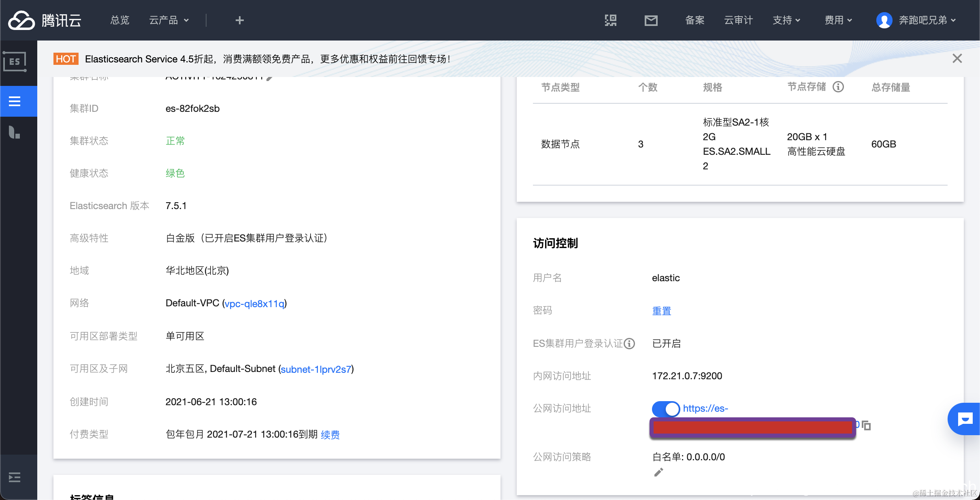
Task: Go to the 总览 overview menu
Action: pyautogui.click(x=120, y=20)
